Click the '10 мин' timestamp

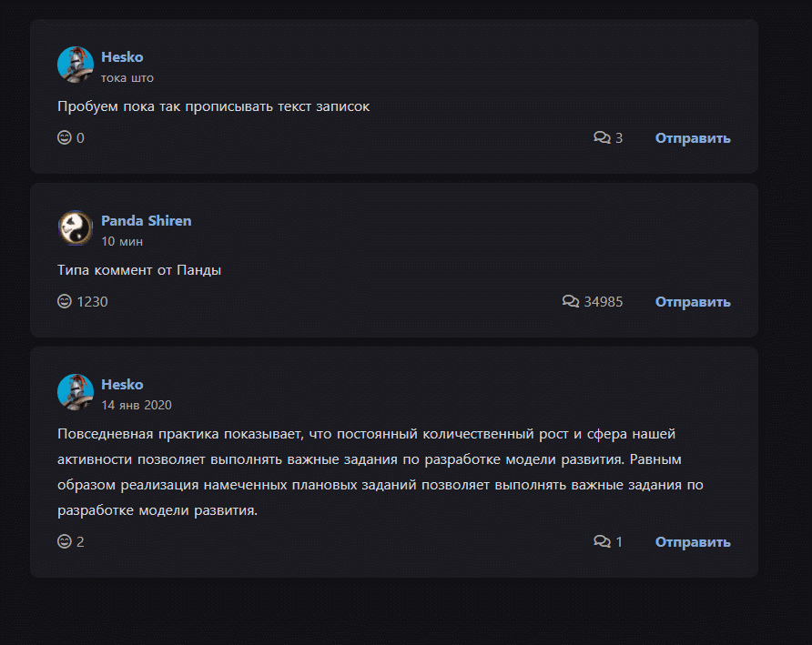pyautogui.click(x=122, y=242)
